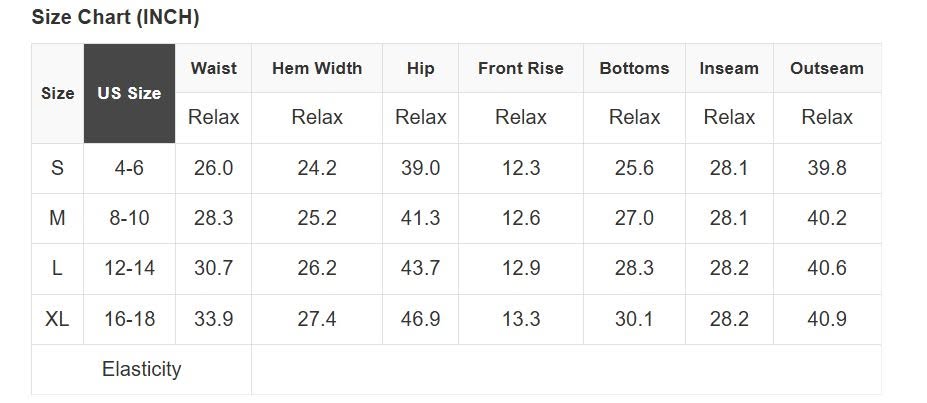Click the Hem Width column header
Image resolution: width=927 pixels, height=403 pixels.
pyautogui.click(x=317, y=68)
